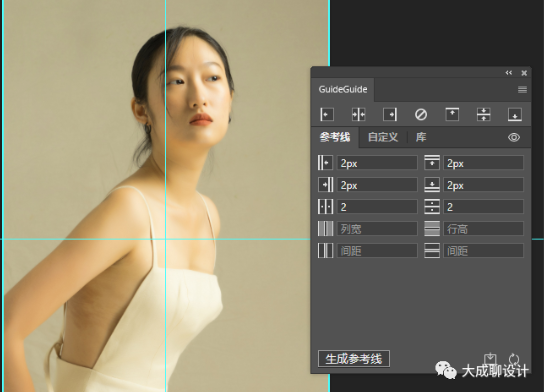
Task: Click the row gutter icon
Action: 432,251
